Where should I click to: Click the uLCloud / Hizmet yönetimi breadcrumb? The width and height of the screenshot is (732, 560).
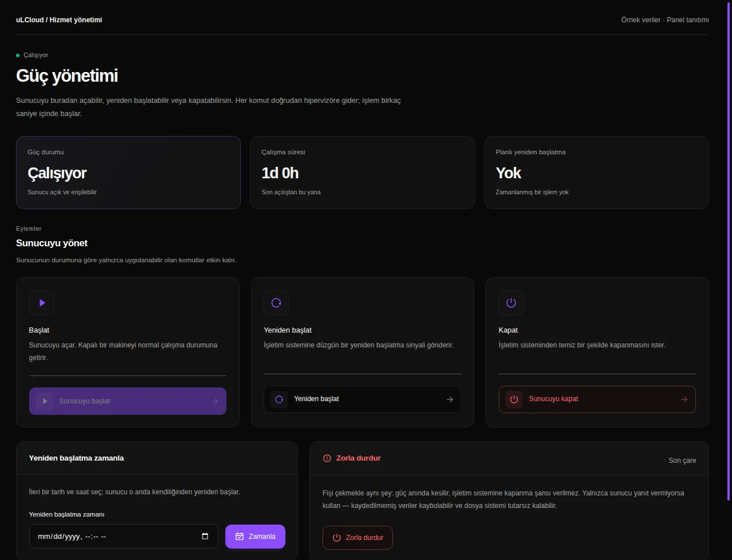click(59, 20)
